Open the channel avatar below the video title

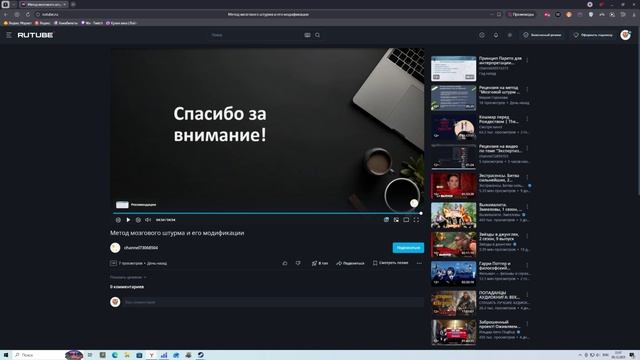click(x=115, y=247)
